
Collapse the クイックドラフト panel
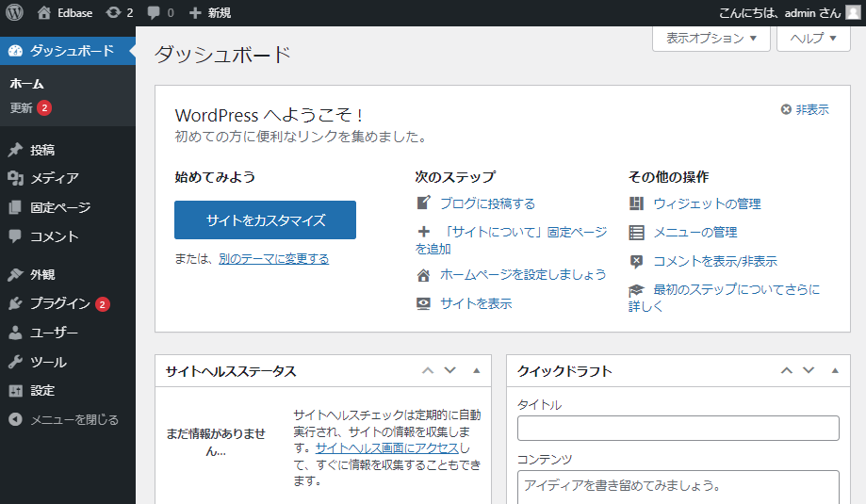[835, 370]
